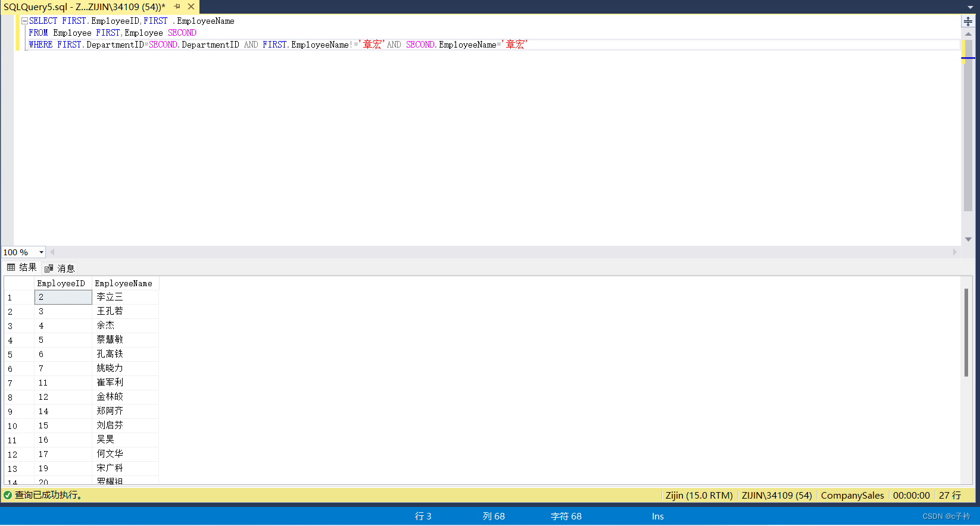Select the whole grid via top-left corner cell

19,283
